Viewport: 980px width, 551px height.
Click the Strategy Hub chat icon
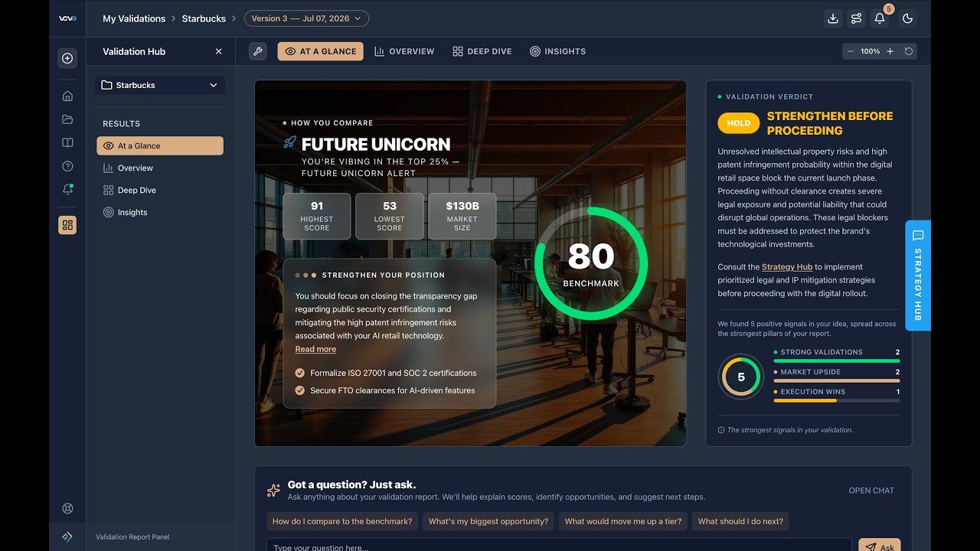pyautogui.click(x=918, y=235)
